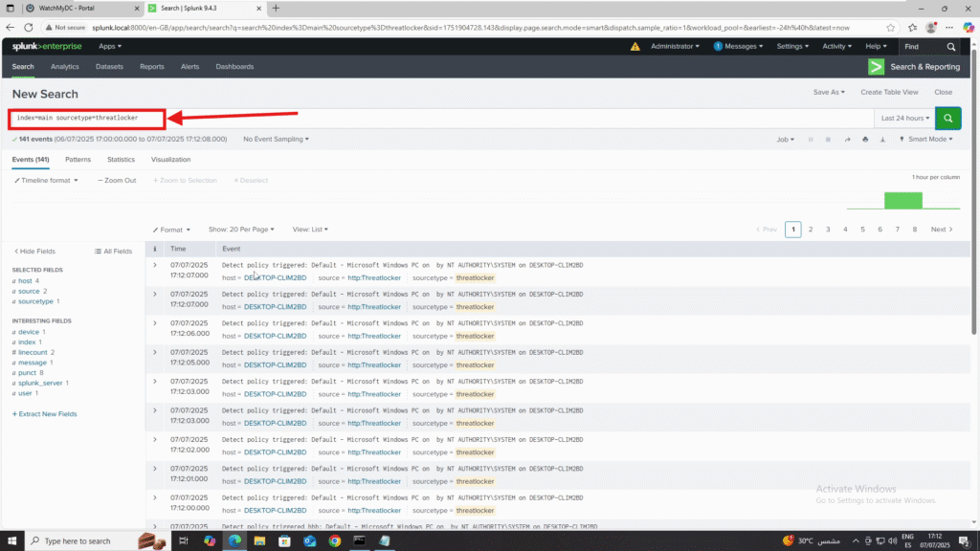Go back in the browser
The image size is (980, 551).
(x=10, y=28)
